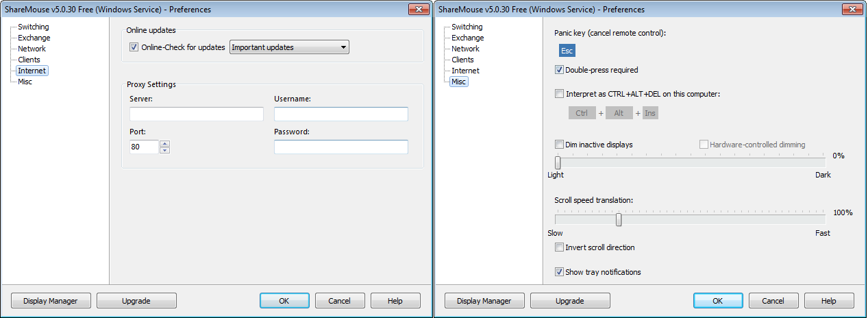
Task: Select Switching in the left Preferences window tree
Action: pyautogui.click(x=33, y=27)
